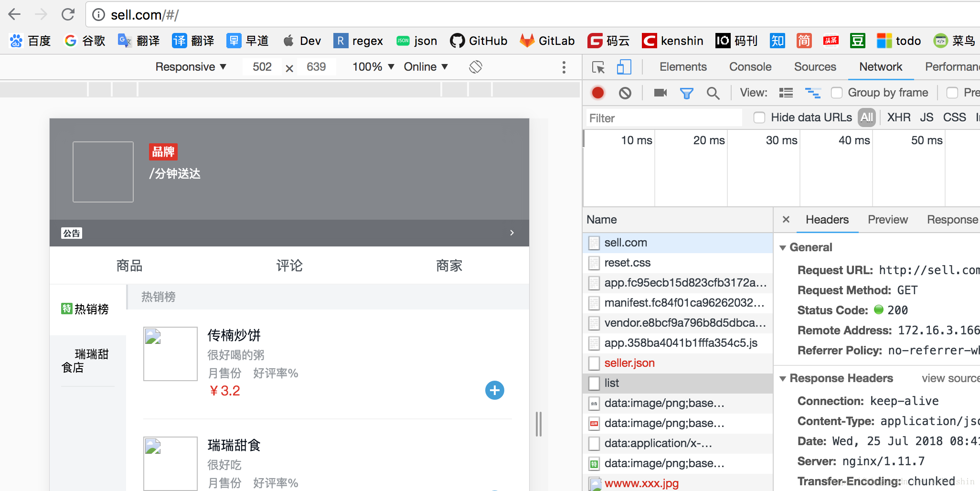Open the GitLab bookmark
The image size is (980, 491).
point(547,41)
